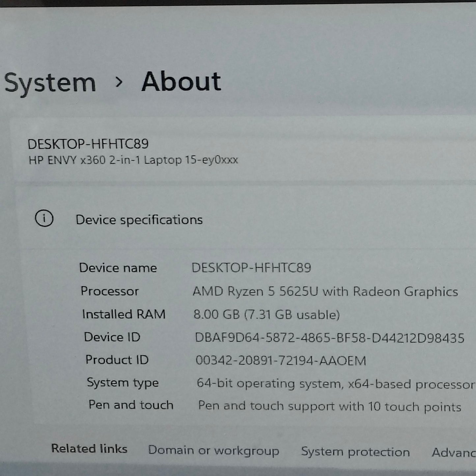Click the DESKTOP-HFHTC89 title at the top
Image resolution: width=476 pixels, height=476 pixels.
88,144
